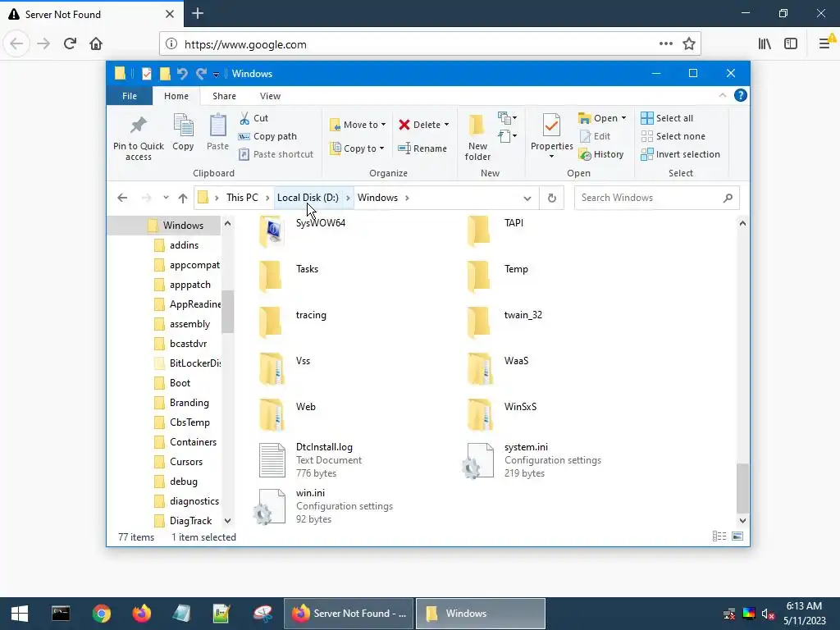
Task: Reload the Firefox page
Action: tap(70, 43)
